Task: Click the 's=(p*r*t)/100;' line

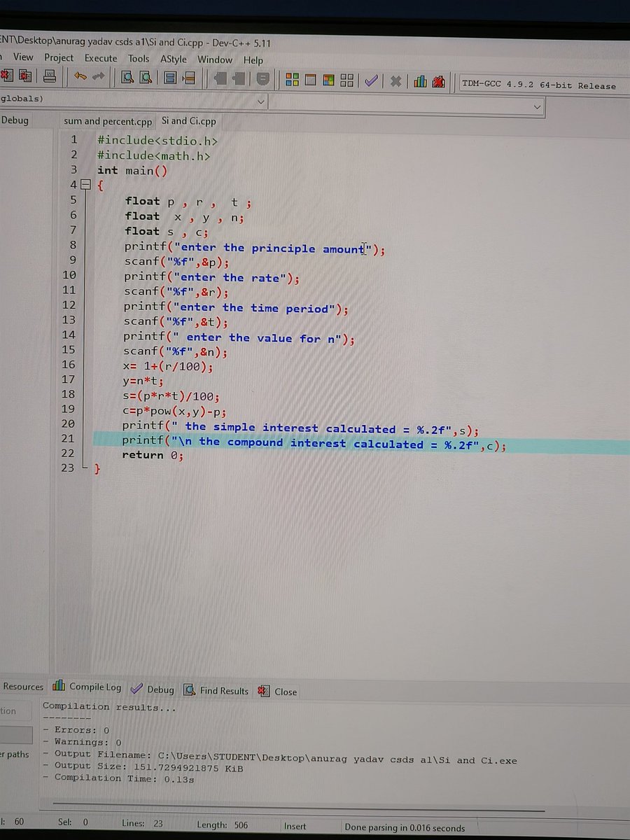Action: coord(171,396)
